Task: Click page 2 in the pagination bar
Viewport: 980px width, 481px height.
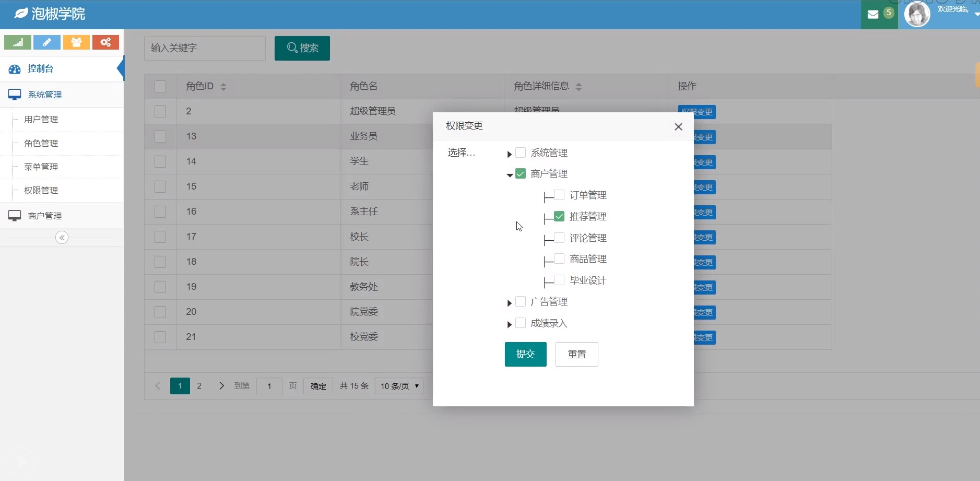Action: click(x=199, y=385)
